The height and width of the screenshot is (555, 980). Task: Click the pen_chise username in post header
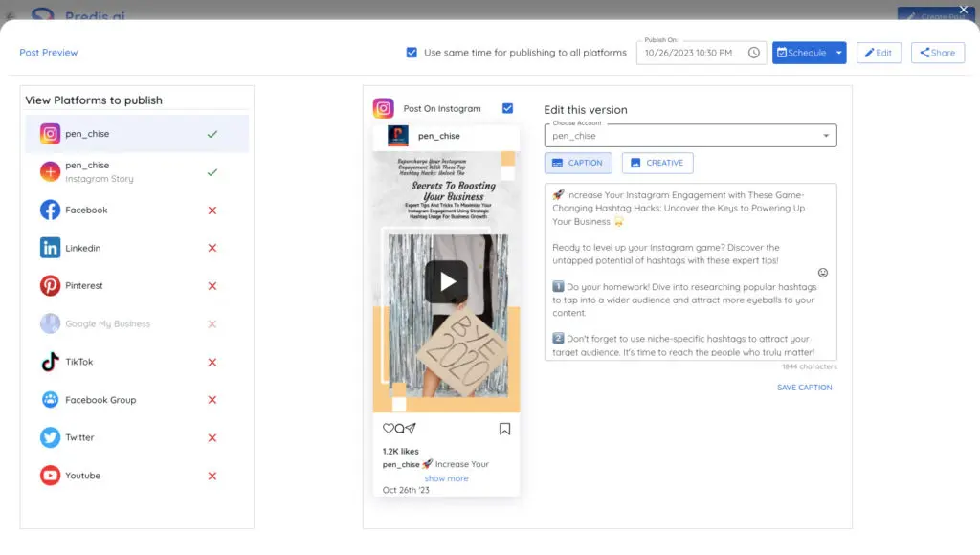tap(438, 136)
